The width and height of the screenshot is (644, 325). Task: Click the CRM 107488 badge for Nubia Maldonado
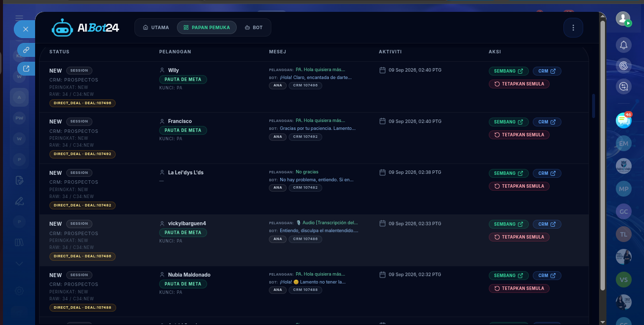click(x=305, y=290)
